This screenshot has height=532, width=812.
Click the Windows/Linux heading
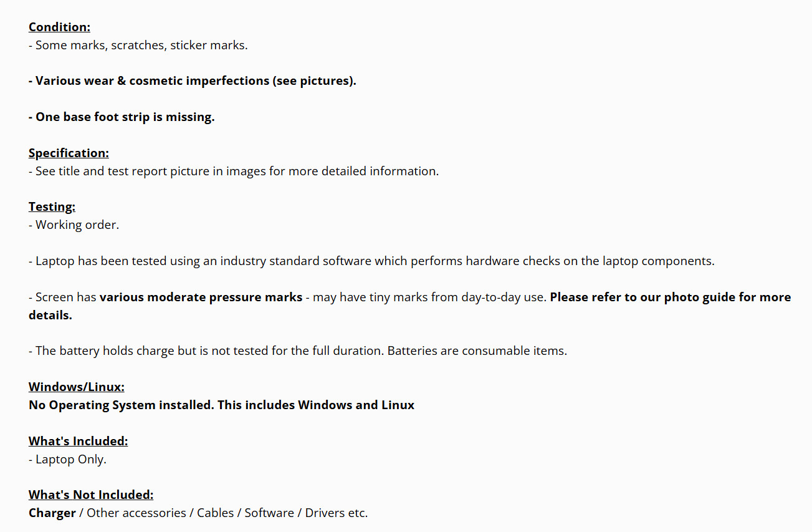[x=77, y=387]
